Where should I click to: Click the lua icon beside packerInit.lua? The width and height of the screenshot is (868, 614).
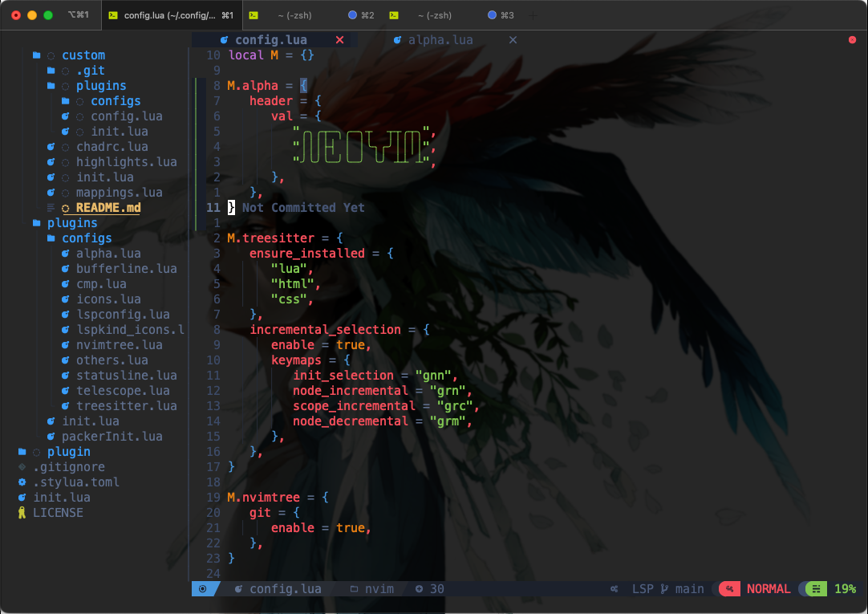tap(51, 437)
